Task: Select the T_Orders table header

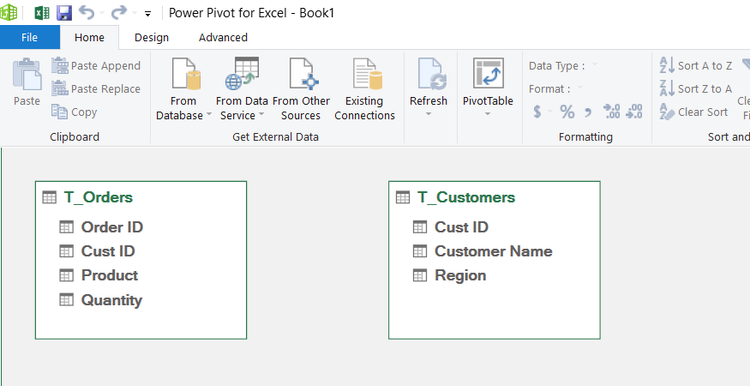Action: coord(98,197)
